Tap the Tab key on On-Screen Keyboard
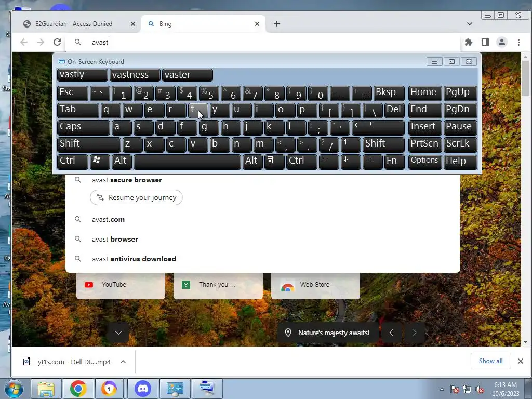The width and height of the screenshot is (532, 399). [x=78, y=110]
